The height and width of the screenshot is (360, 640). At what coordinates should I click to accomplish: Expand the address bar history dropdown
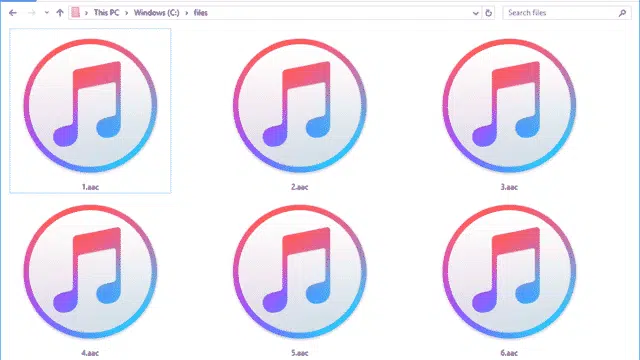point(476,13)
